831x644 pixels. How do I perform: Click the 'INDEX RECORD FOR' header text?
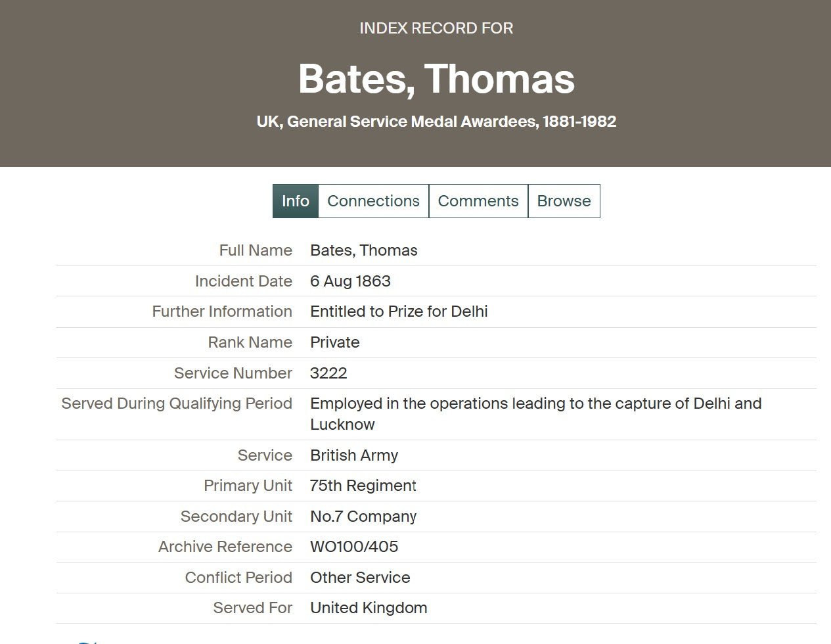436,28
